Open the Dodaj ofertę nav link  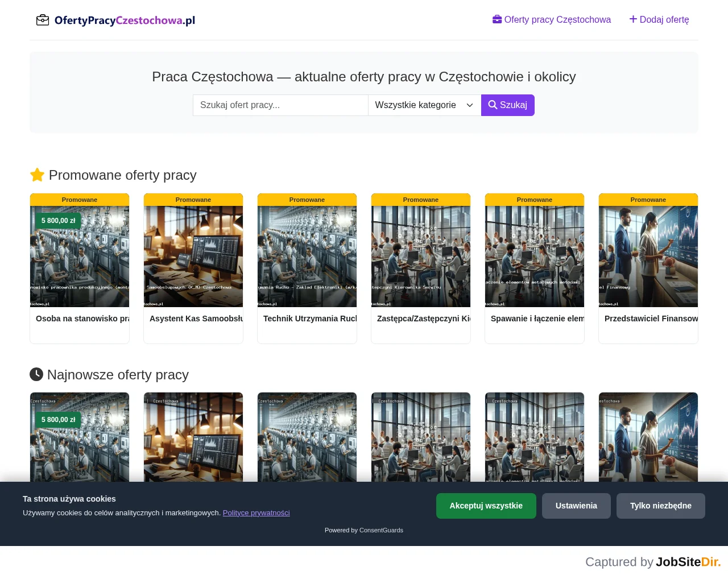(x=659, y=20)
